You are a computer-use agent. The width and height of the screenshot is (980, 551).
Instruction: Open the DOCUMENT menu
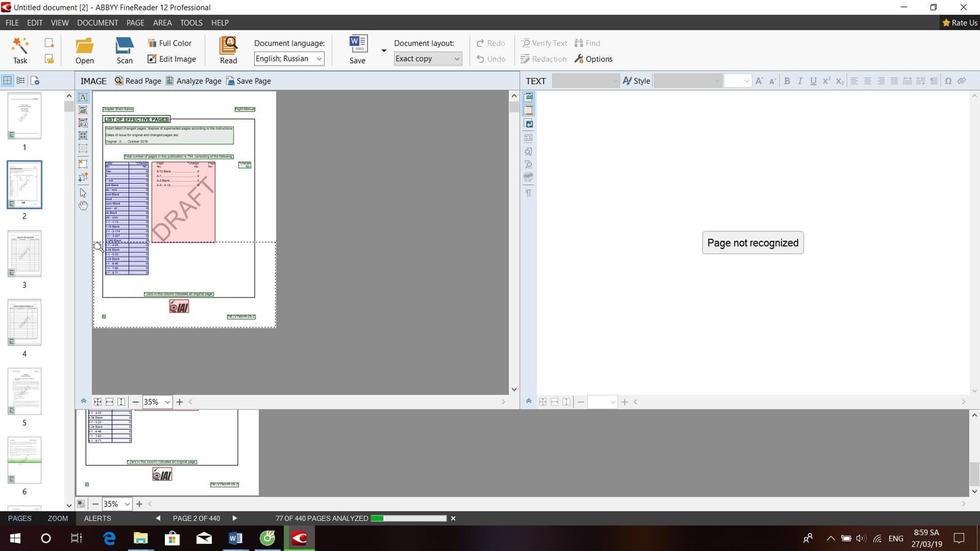(x=97, y=23)
